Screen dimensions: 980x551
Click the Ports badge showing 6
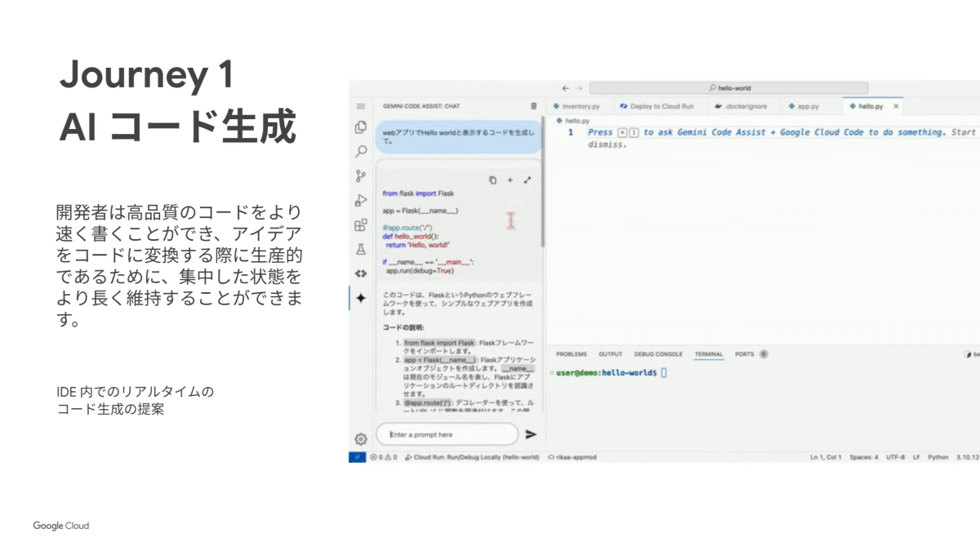coord(764,354)
